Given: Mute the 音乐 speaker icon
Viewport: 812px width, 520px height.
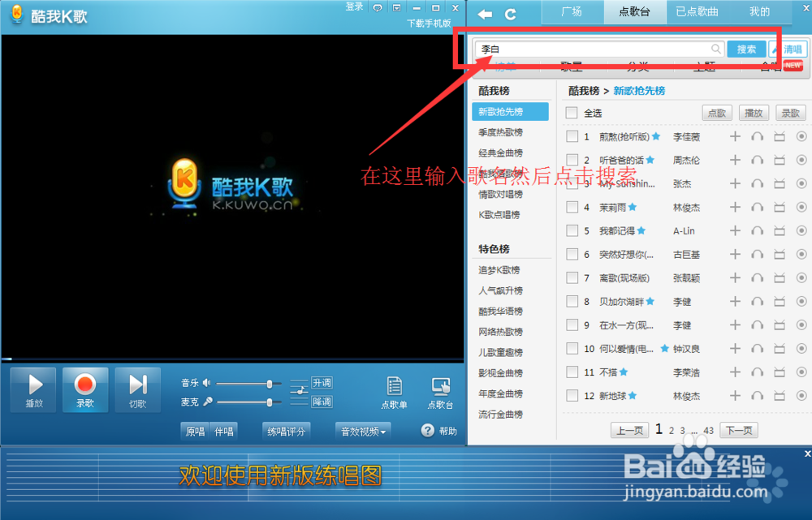Looking at the screenshot, I should tap(206, 383).
